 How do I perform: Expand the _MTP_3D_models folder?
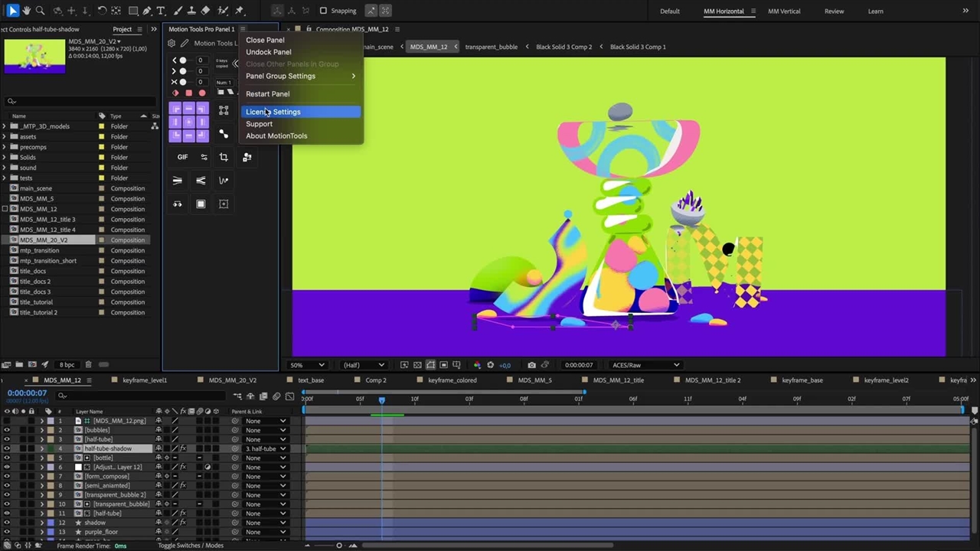pos(5,126)
